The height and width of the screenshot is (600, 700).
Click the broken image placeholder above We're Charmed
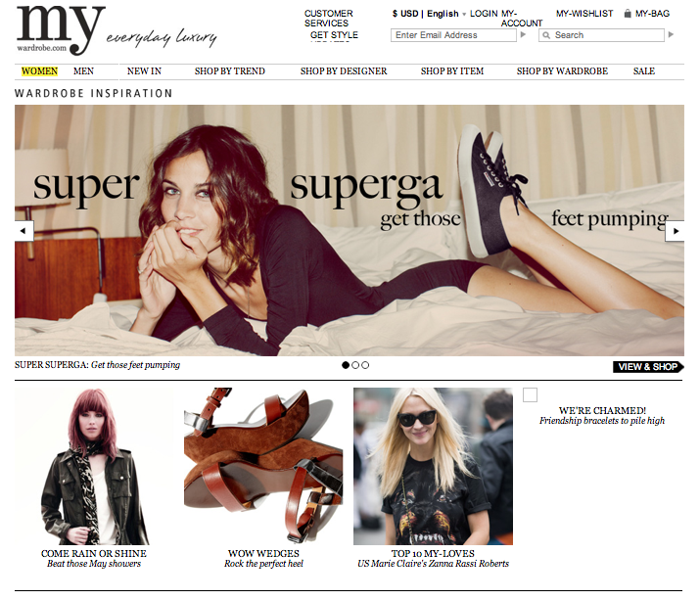point(530,394)
